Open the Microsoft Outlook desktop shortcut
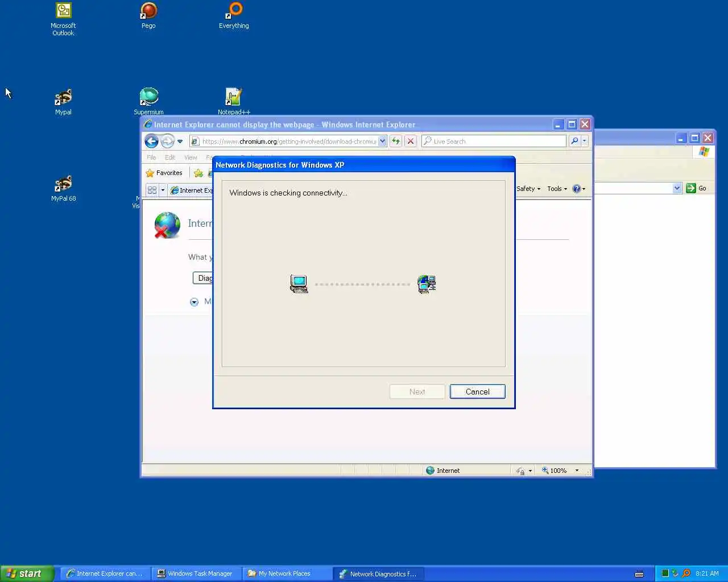Screen dimensions: 728x582 63,19
